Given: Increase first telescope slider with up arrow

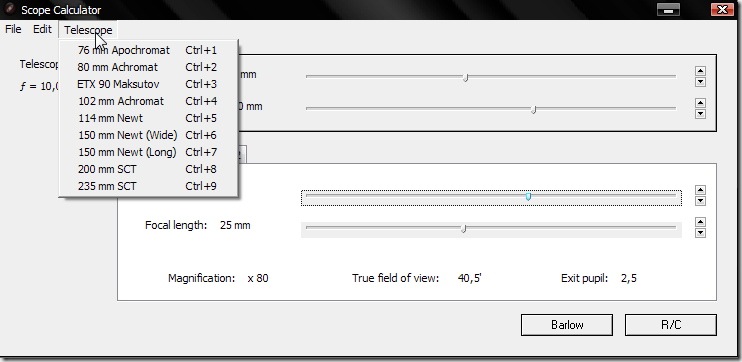Looking at the screenshot, I should click(700, 71).
